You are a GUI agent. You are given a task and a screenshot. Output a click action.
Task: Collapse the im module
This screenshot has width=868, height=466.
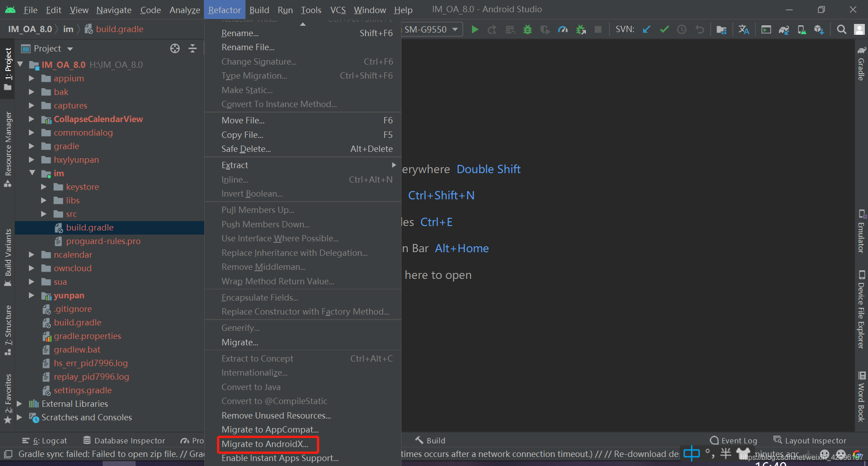pos(32,173)
